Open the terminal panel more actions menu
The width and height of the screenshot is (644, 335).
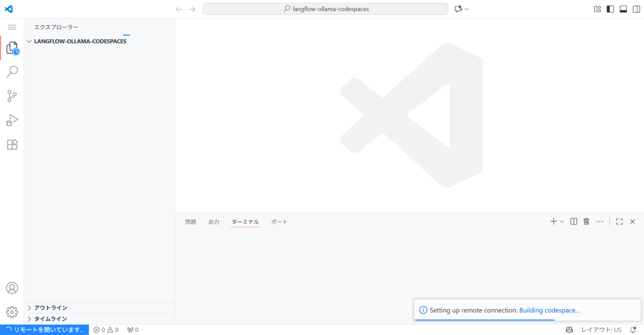pos(600,221)
